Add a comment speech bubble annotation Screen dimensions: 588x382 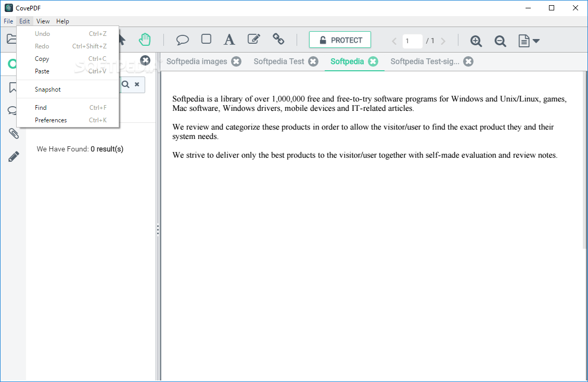(x=182, y=40)
